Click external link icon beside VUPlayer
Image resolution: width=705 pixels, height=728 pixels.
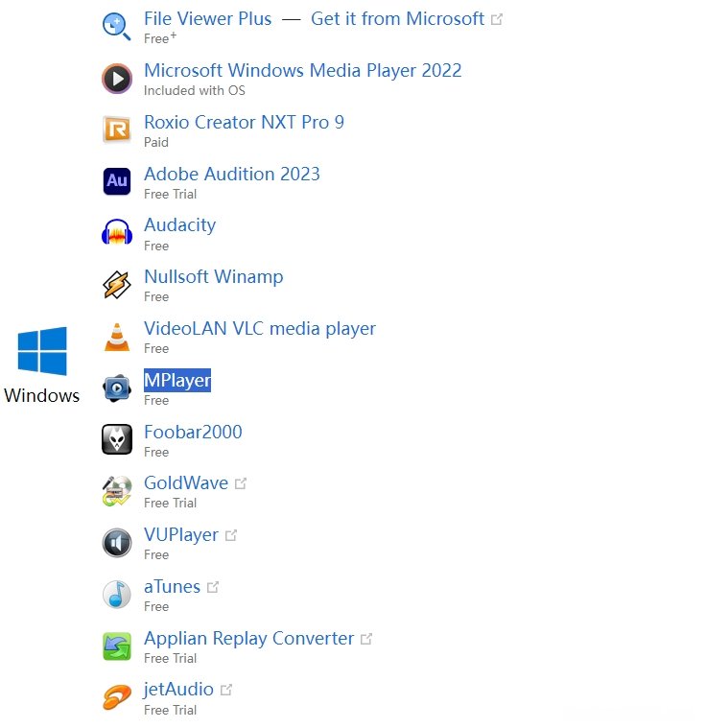(231, 535)
